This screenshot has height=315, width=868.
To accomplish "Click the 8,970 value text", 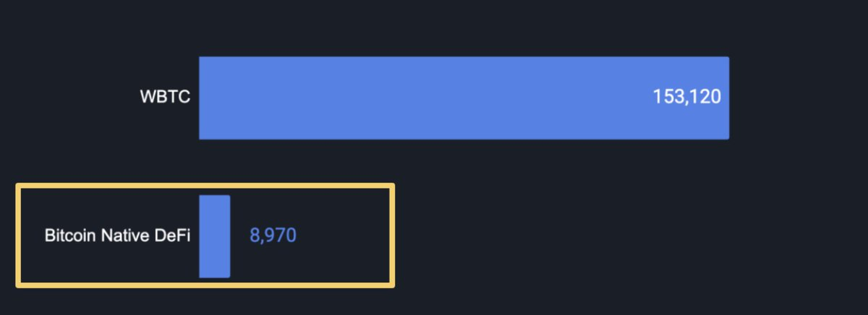I will [x=273, y=236].
